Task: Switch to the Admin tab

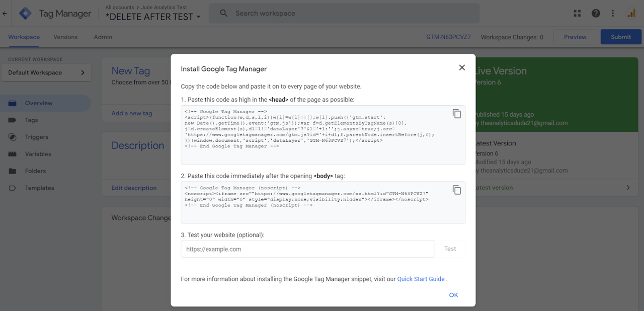Action: tap(103, 37)
